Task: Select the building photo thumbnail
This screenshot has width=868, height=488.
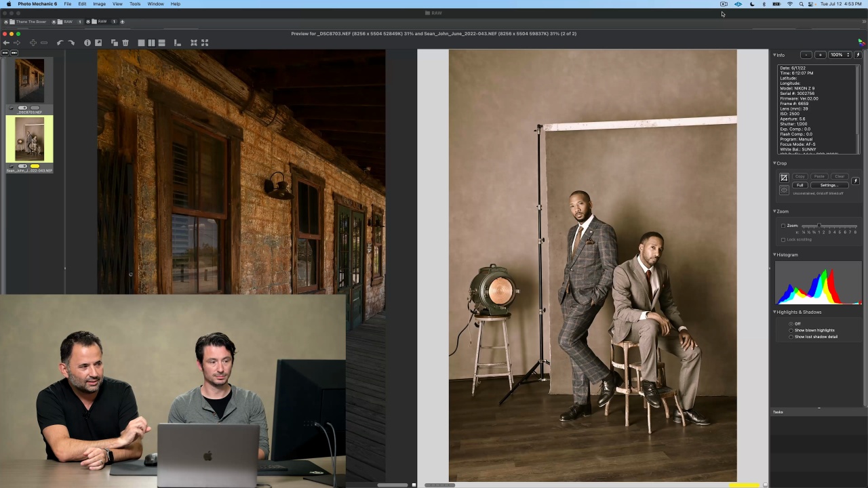Action: pos(29,81)
